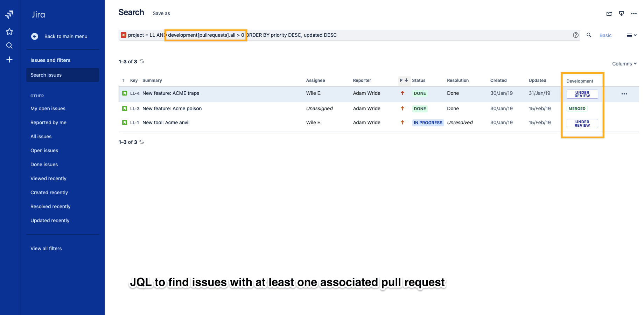Image resolution: width=644 pixels, height=315 pixels.
Task: Click MERGED badge for LL-3
Action: 577,108
